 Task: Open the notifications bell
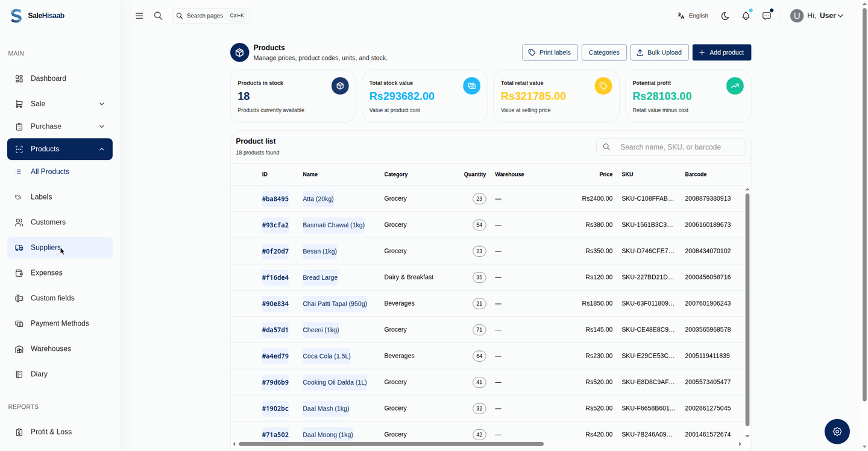click(x=746, y=16)
